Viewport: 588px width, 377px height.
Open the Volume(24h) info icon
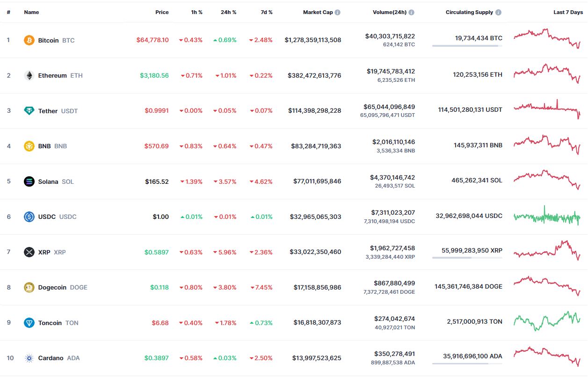(x=411, y=13)
